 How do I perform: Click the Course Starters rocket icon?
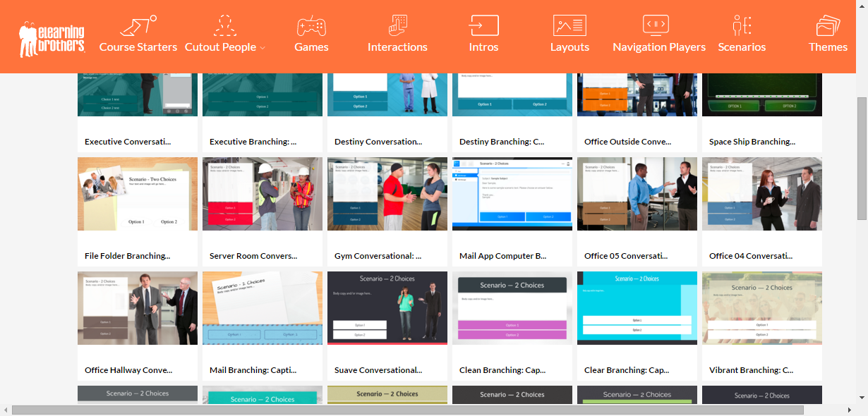click(x=138, y=26)
